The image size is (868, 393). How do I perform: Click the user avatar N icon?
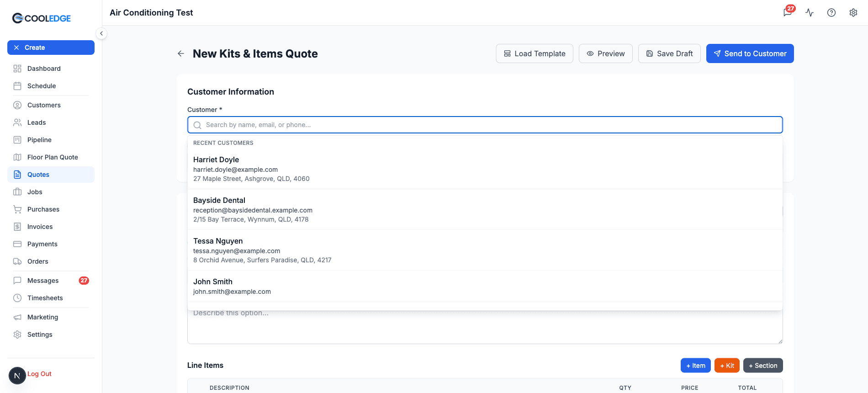point(17,376)
